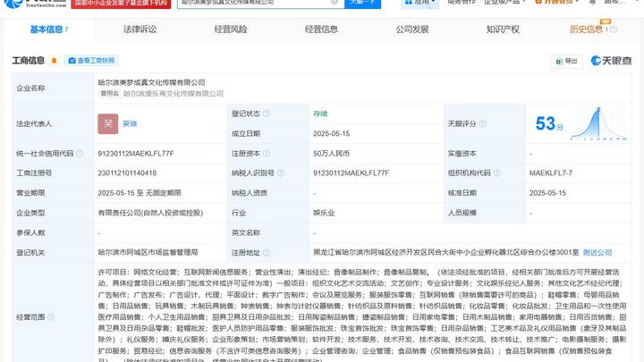Click the 法定代表人 row label
644x362 pixels.
pos(34,124)
